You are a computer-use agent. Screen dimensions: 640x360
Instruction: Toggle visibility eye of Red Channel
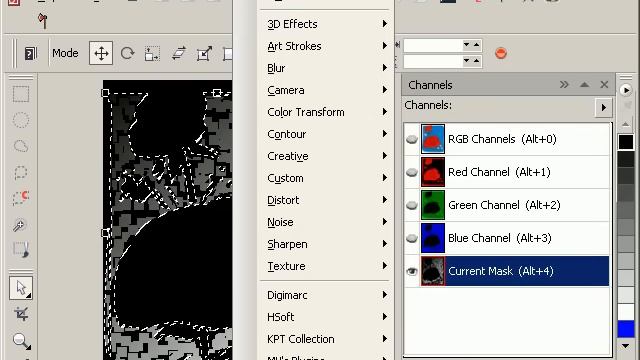click(x=412, y=172)
